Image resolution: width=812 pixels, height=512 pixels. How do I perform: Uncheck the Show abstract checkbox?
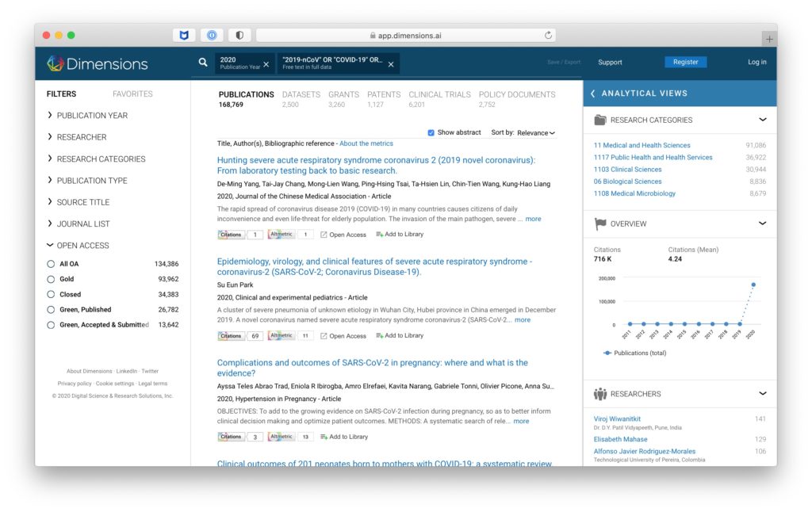click(x=431, y=132)
